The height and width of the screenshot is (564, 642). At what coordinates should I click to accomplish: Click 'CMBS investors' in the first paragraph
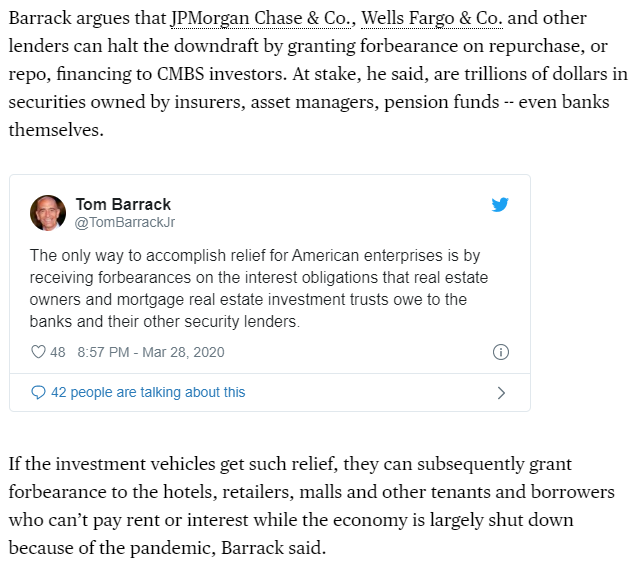click(x=221, y=74)
